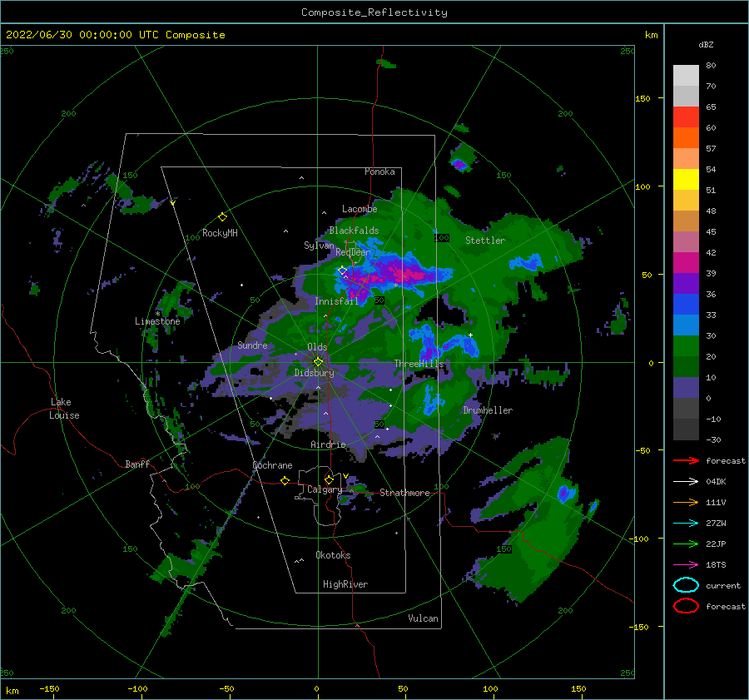Select the orange 111V arrow icon

(686, 502)
